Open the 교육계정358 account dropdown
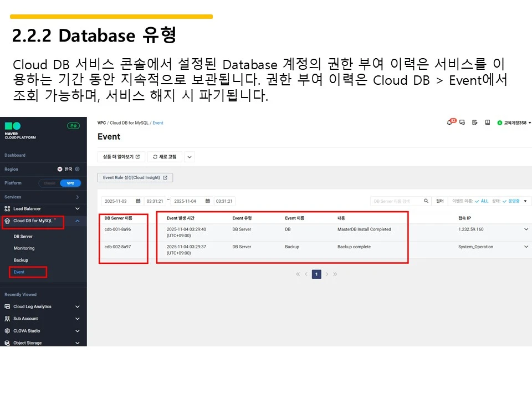Screen dimensions: 532x399 [x=530, y=123]
